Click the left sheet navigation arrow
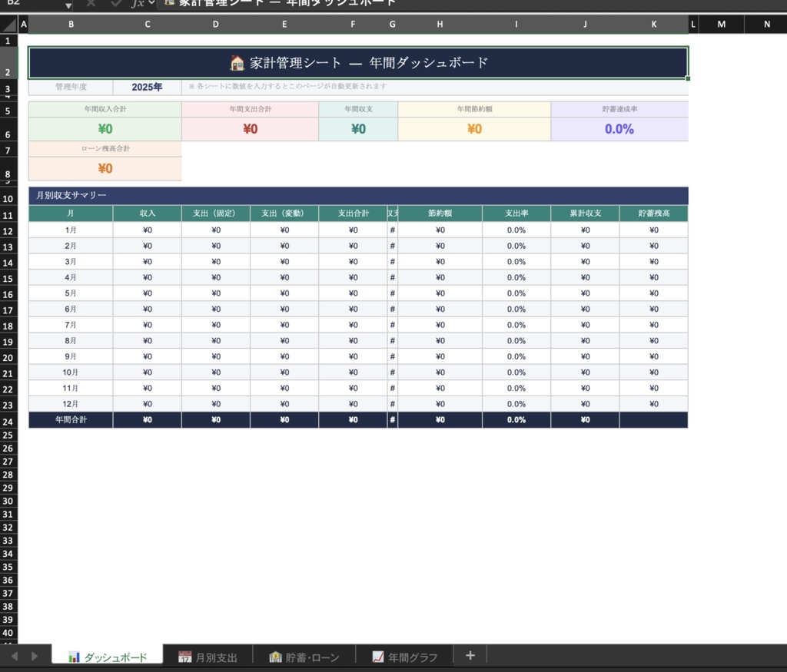Viewport: 787px width, 672px height. [x=14, y=655]
